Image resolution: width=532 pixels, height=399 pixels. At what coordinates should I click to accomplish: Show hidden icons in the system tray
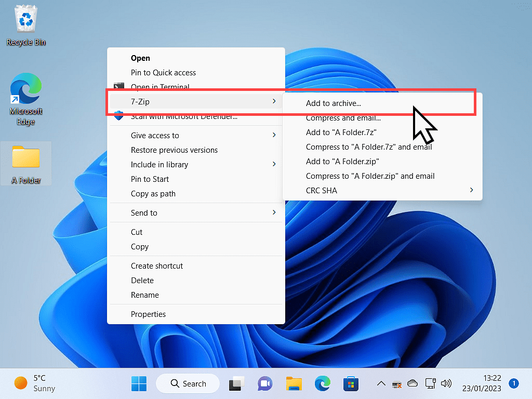[381, 384]
